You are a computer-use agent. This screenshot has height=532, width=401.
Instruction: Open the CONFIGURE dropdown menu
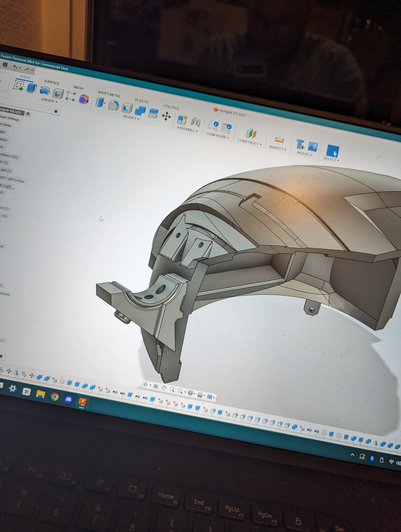(218, 136)
